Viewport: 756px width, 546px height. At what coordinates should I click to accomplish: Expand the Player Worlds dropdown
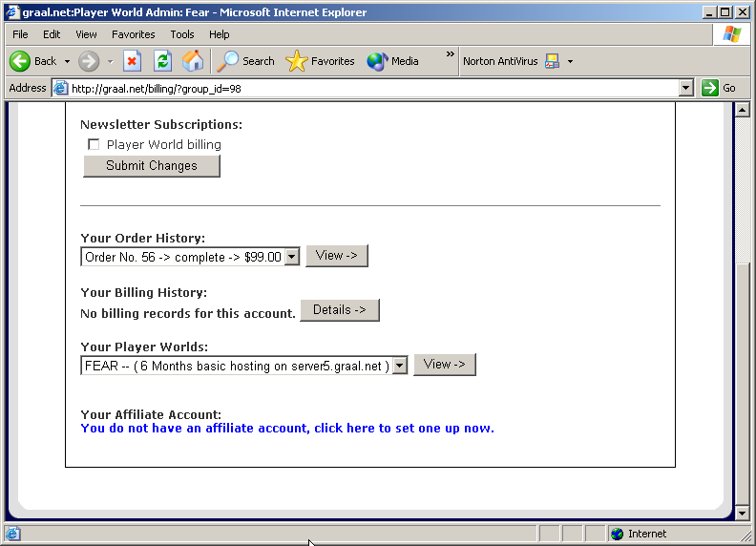400,366
